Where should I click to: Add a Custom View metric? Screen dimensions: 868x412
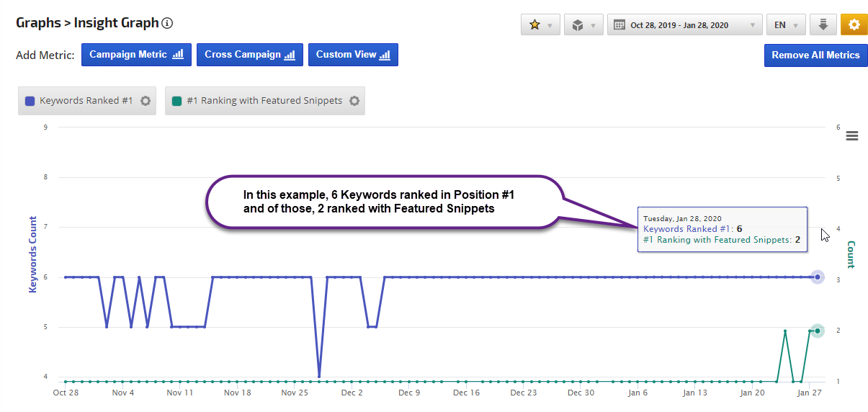353,55
